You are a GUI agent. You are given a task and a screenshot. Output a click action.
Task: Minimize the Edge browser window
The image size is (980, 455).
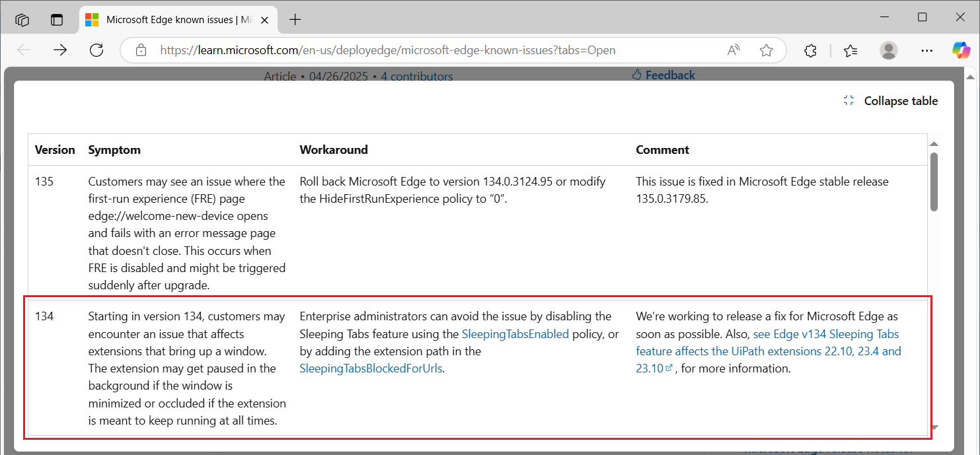pos(885,17)
